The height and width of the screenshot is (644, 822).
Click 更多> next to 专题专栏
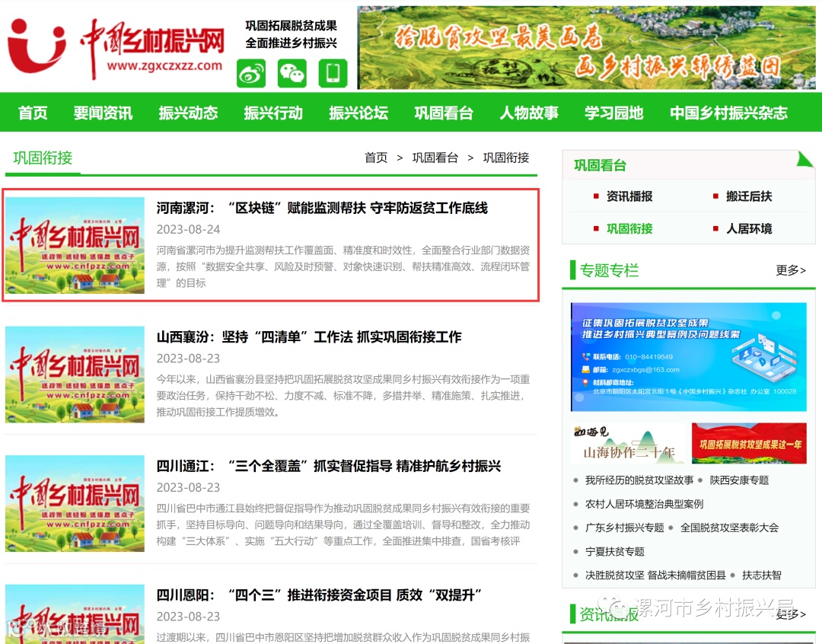pos(791,270)
